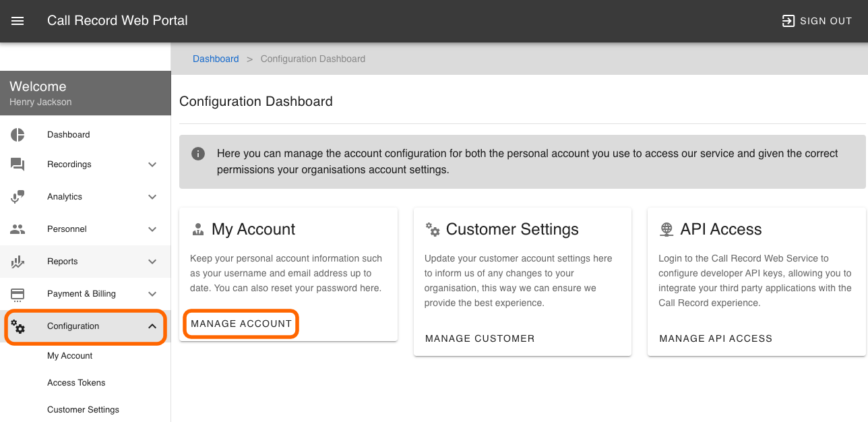Click the Personnel people icon
This screenshot has height=422, width=868.
click(18, 229)
